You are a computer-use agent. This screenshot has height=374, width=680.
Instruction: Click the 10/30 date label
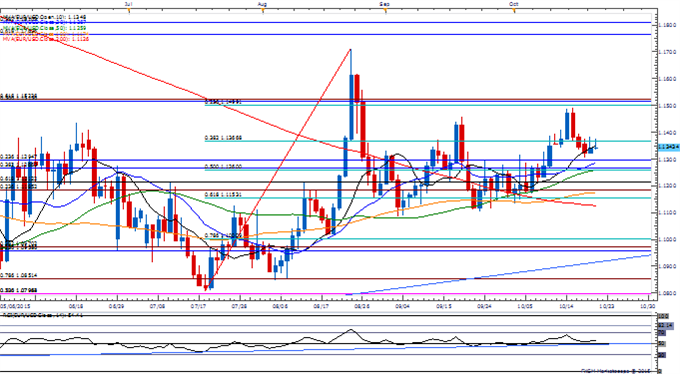coord(648,306)
